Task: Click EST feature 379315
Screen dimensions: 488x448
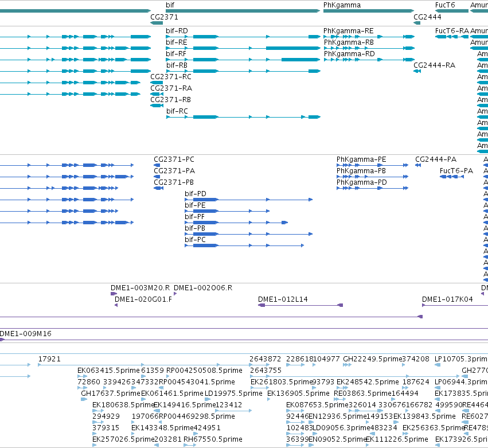Action: 95,434
